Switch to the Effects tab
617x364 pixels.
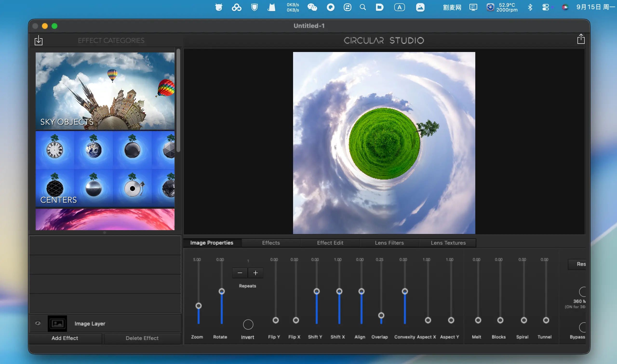tap(271, 243)
